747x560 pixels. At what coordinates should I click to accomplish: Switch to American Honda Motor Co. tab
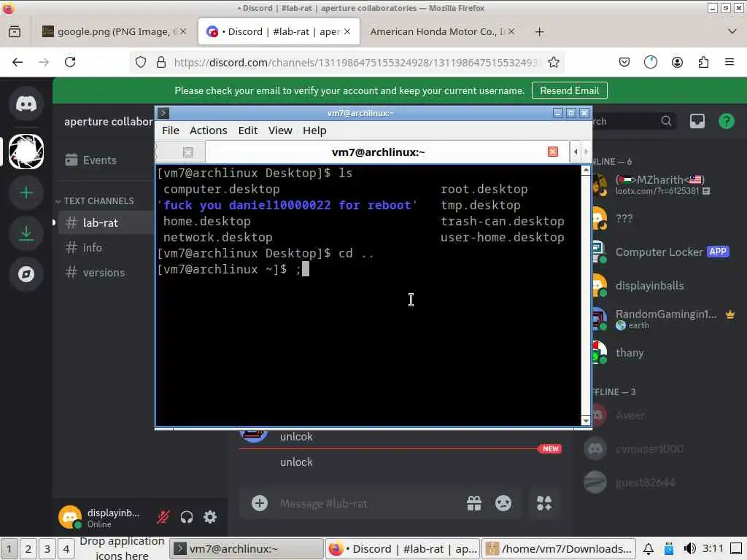441,32
